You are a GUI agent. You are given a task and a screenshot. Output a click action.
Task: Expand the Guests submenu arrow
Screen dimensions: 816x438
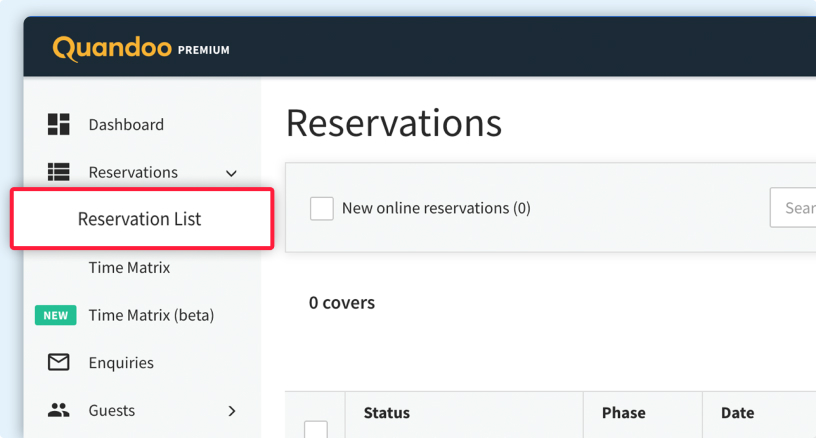pos(232,410)
